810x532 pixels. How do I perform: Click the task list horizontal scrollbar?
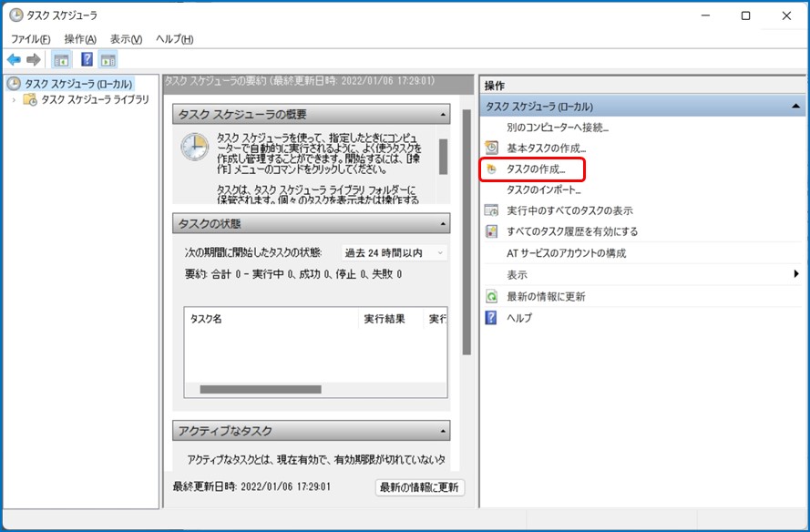click(261, 389)
